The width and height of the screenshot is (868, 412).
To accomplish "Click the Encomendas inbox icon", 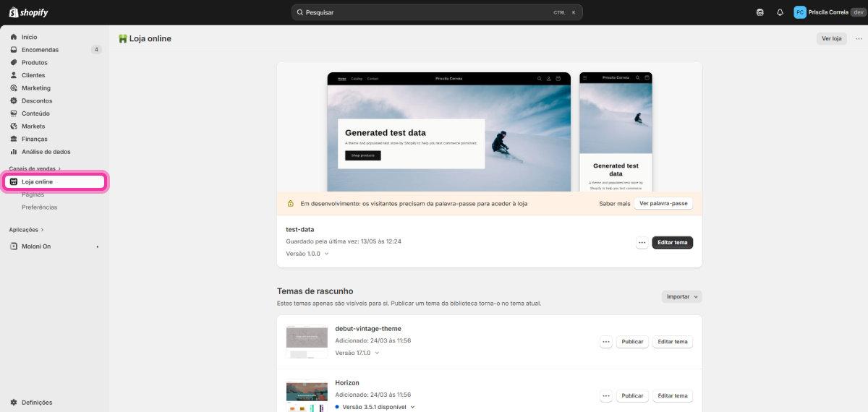I will (x=14, y=50).
